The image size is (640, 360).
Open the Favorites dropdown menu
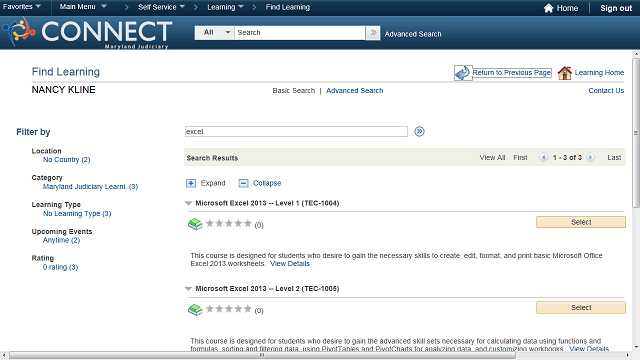tap(22, 7)
